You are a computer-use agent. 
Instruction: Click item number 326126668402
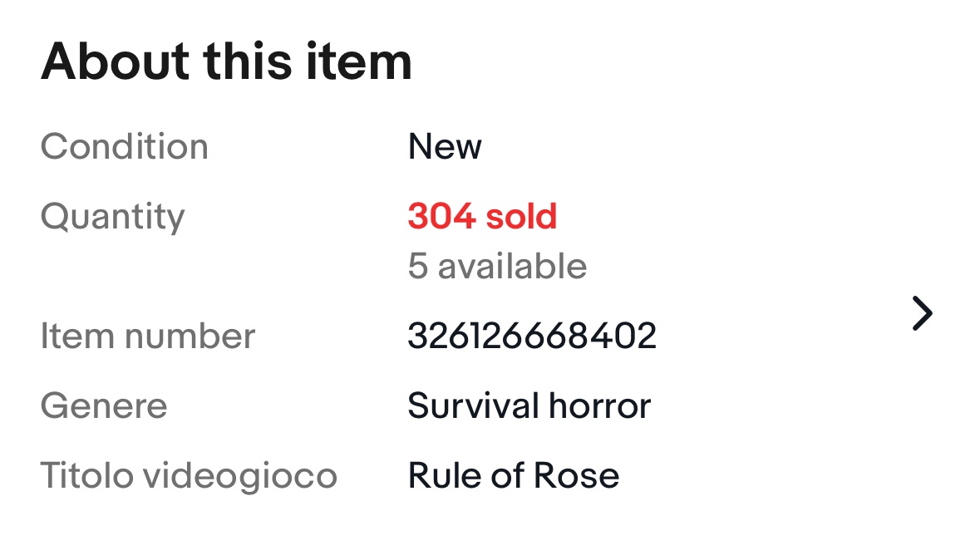[x=532, y=336]
